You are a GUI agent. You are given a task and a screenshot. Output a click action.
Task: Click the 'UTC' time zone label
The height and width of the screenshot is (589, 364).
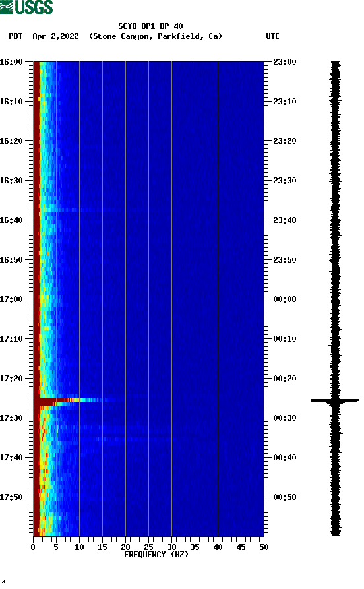(x=273, y=36)
